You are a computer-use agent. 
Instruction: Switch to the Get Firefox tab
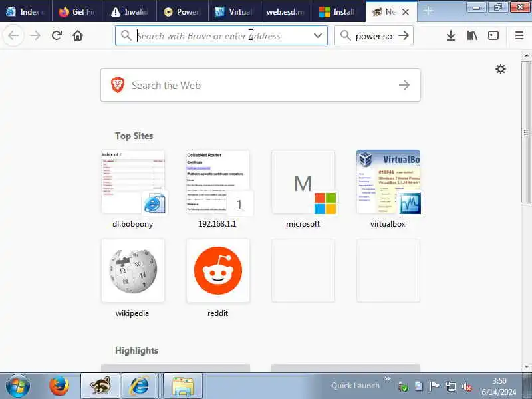[x=78, y=12]
